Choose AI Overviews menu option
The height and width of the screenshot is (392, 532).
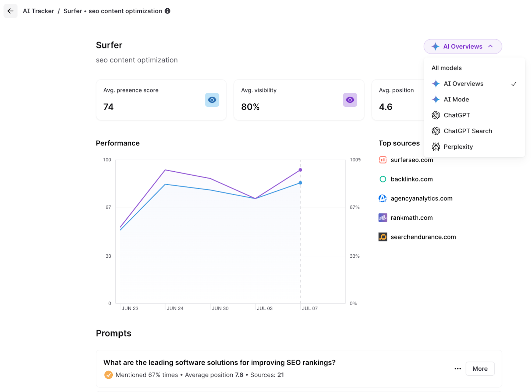pyautogui.click(x=474, y=84)
